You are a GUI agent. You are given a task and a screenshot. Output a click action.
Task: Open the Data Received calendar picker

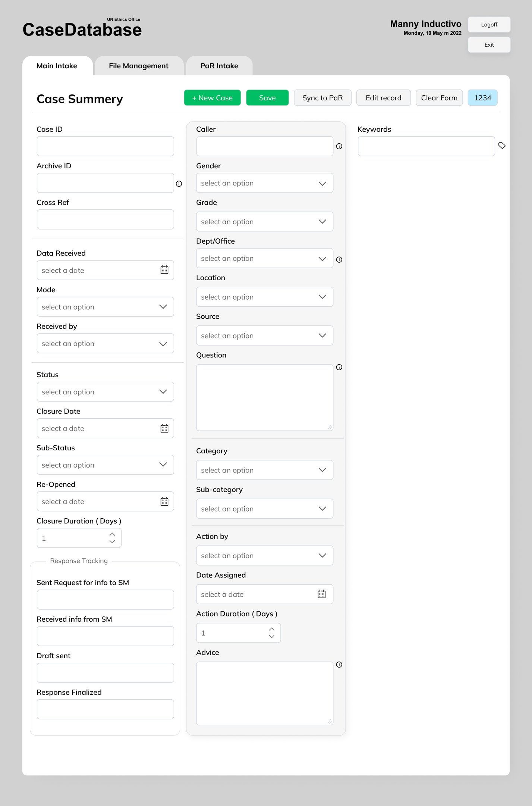click(x=164, y=270)
